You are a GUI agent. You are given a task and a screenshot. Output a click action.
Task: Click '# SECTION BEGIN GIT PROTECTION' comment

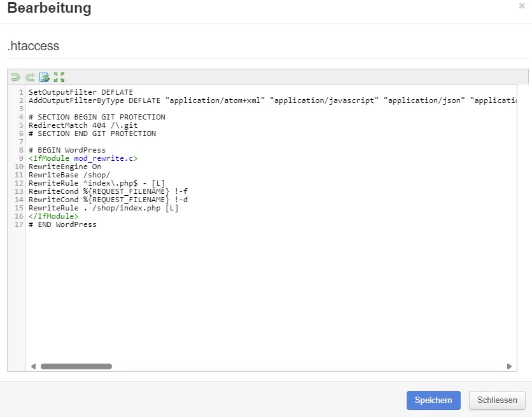tap(97, 117)
